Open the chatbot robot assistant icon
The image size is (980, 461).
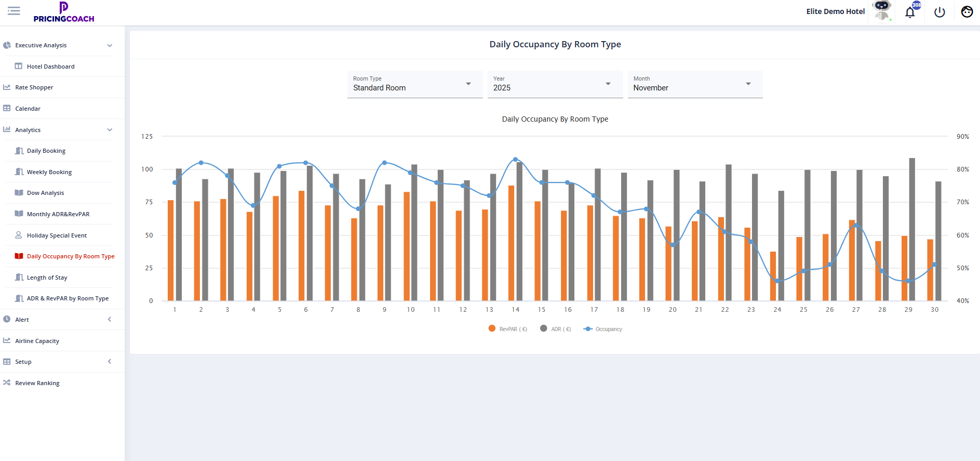click(x=882, y=11)
